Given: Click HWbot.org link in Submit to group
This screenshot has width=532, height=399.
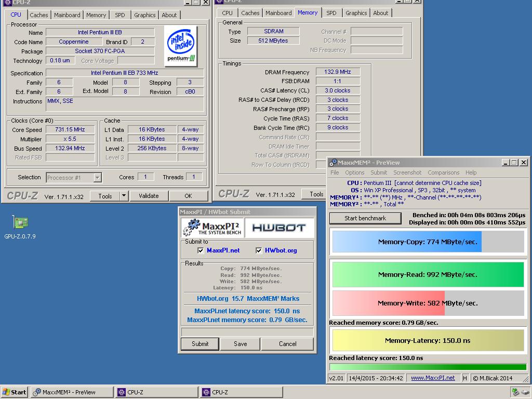Looking at the screenshot, I should click(281, 250).
